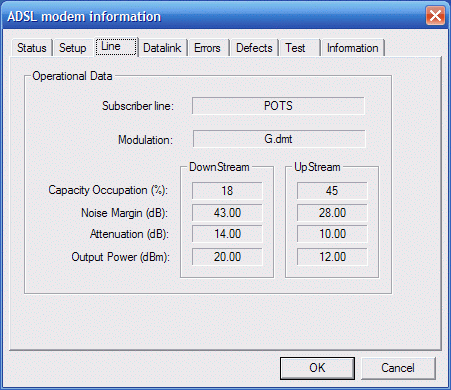Open the Setup tab
Image resolution: width=451 pixels, height=390 pixels.
coord(73,48)
